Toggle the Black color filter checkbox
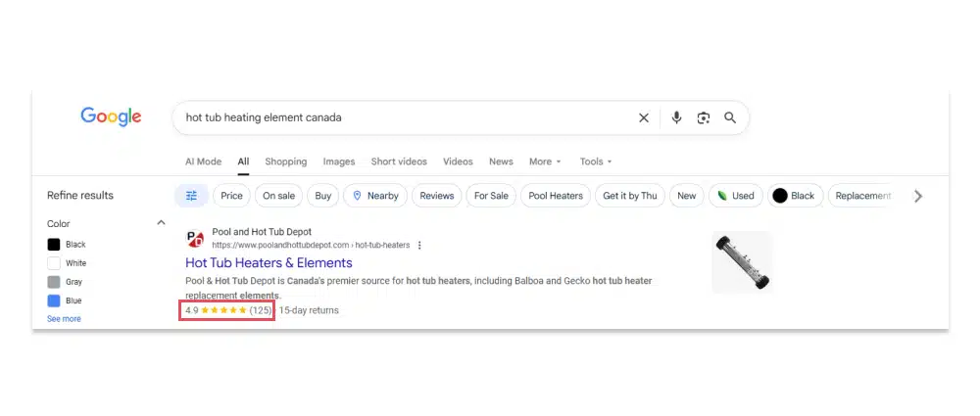This screenshot has height=416, width=980. pos(54,245)
